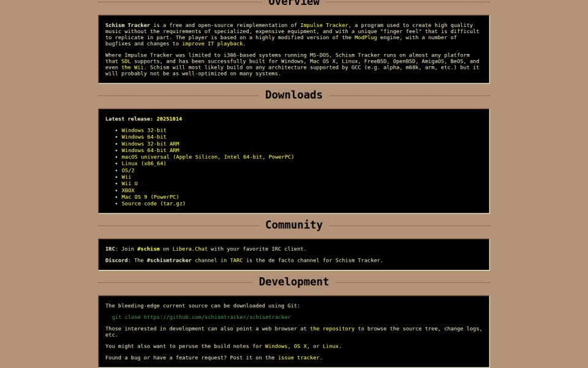Open the Impulse Tracker link
This screenshot has width=588, height=368.
coord(324,25)
